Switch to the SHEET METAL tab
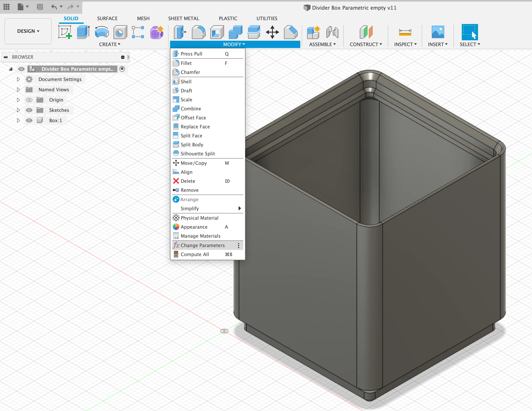 [x=184, y=18]
